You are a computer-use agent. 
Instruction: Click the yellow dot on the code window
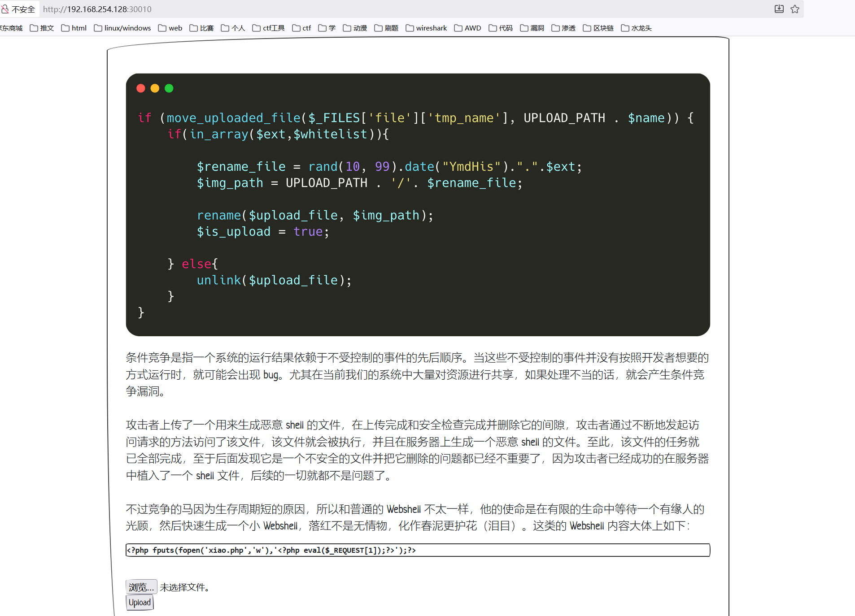155,88
